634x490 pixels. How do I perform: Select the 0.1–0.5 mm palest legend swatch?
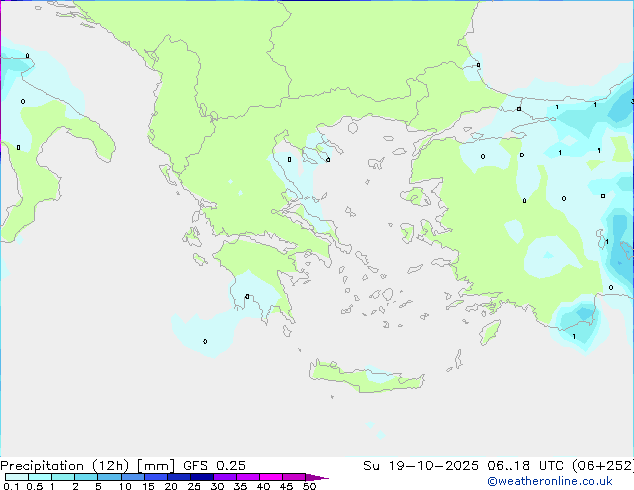pyautogui.click(x=17, y=477)
